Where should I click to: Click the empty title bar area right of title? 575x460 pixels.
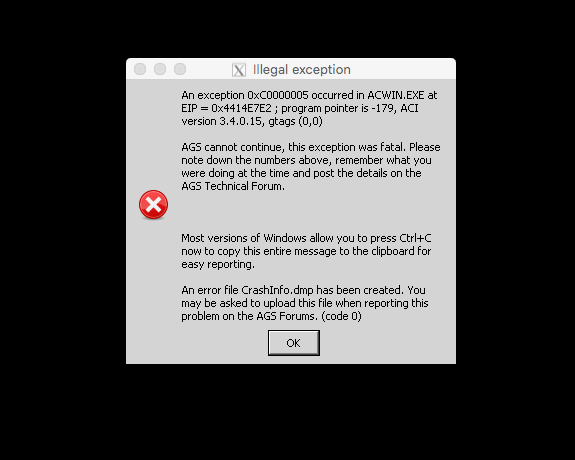tap(403, 69)
